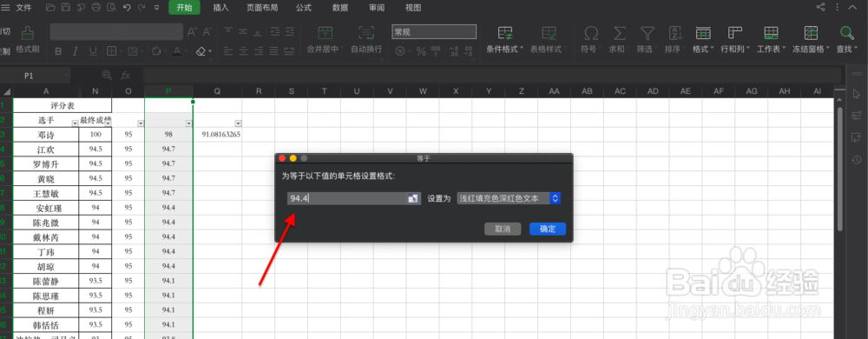Screen dimensions: 868x339
Task: Click the cell borders icon
Action: pyautogui.click(x=111, y=51)
